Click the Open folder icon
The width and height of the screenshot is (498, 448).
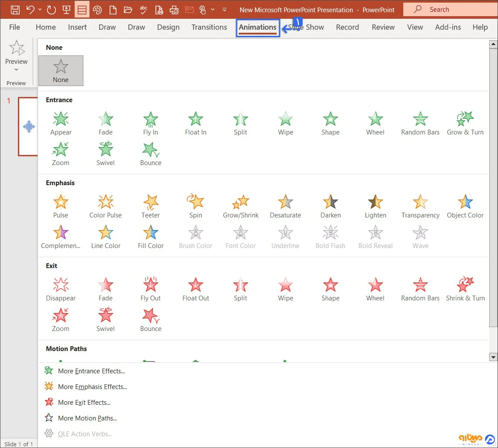coord(128,10)
